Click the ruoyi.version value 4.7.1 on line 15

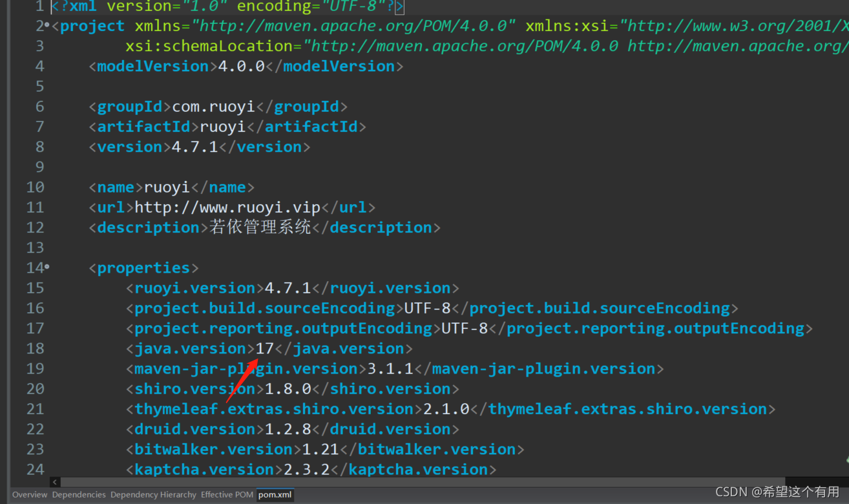[x=288, y=288]
